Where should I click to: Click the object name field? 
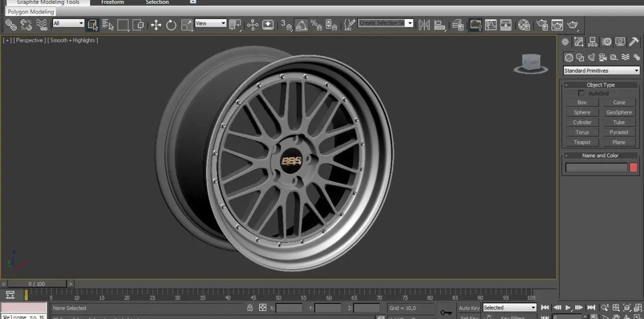coord(596,168)
